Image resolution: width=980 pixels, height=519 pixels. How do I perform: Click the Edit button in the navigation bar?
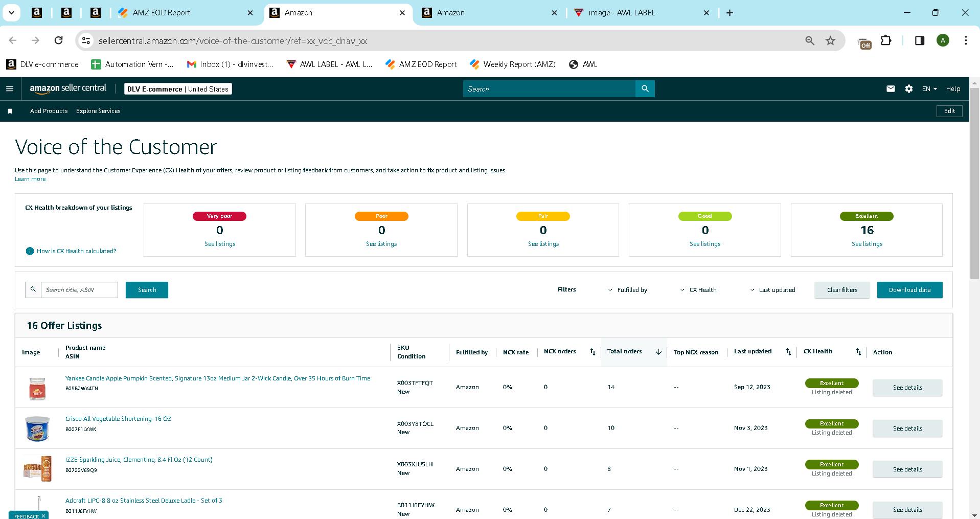point(949,111)
